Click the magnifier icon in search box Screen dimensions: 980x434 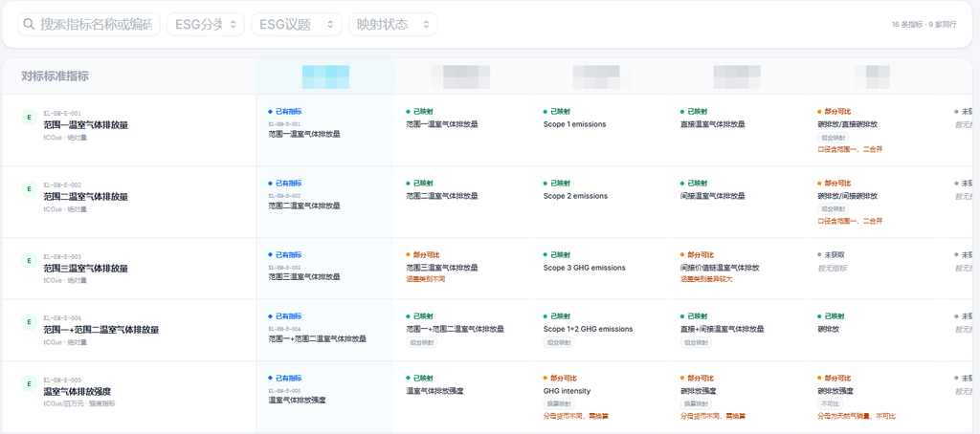[x=28, y=24]
